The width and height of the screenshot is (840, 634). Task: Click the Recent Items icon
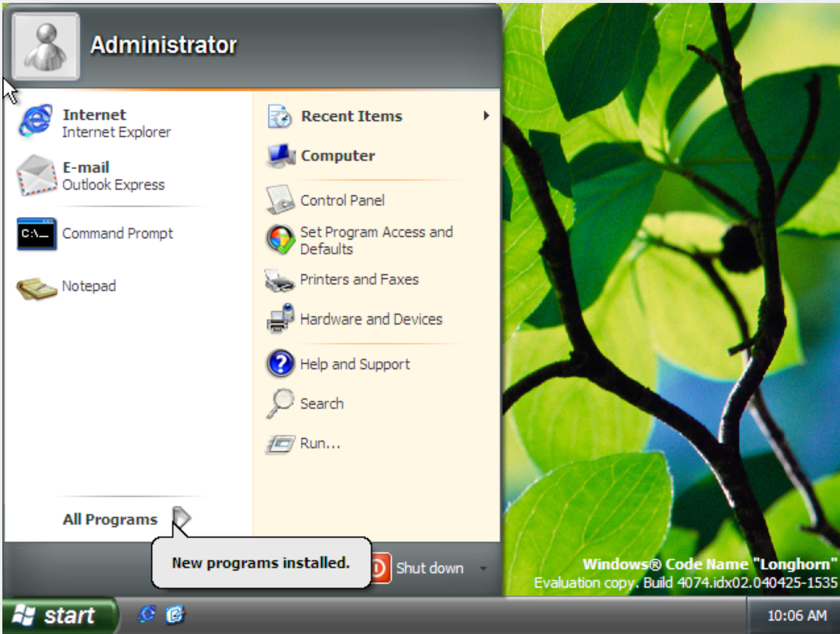[x=280, y=116]
